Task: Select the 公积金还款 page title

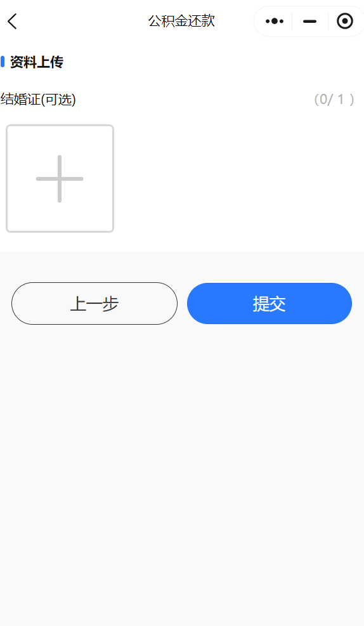Action: [x=181, y=21]
